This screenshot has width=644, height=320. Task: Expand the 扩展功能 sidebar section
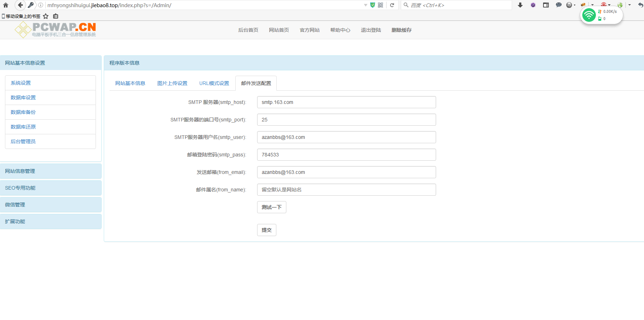coord(51,221)
